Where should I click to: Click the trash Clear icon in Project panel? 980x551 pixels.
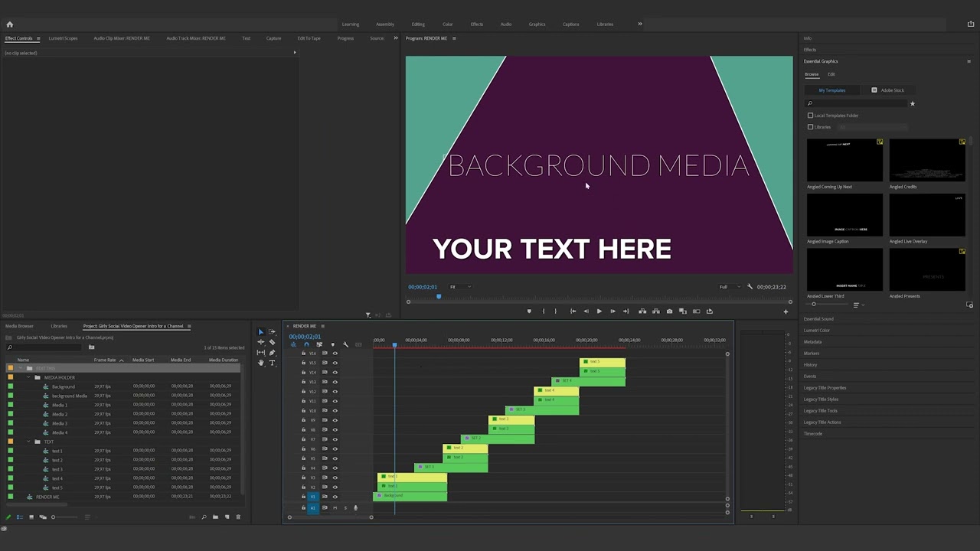click(238, 517)
